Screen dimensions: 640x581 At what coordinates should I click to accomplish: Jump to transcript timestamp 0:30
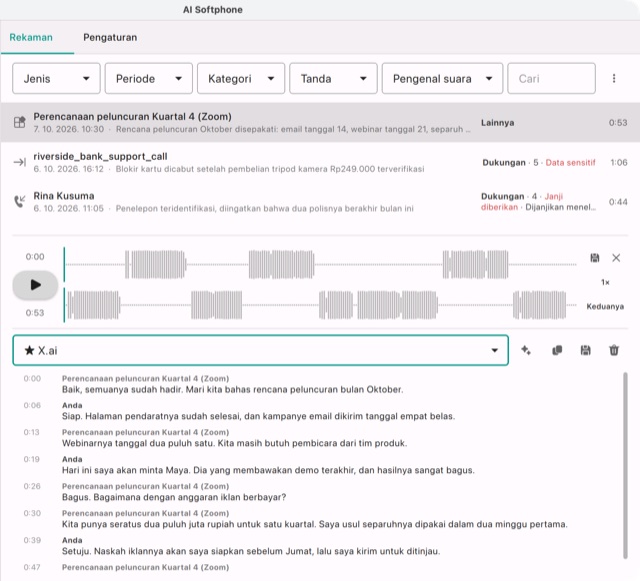32,513
